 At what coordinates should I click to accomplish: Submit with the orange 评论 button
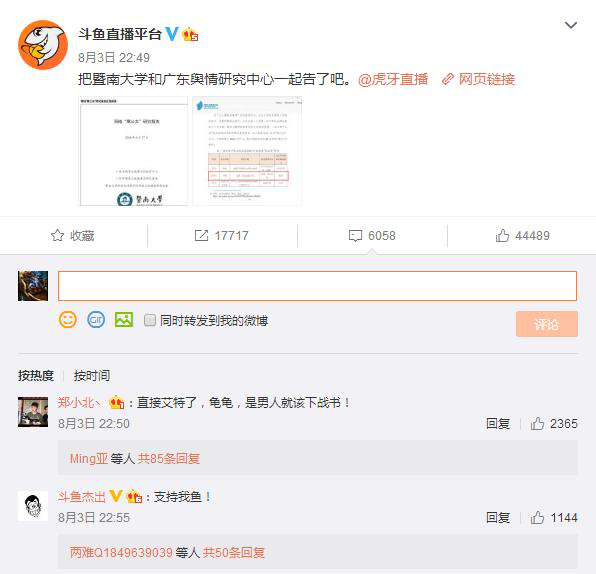click(x=547, y=324)
